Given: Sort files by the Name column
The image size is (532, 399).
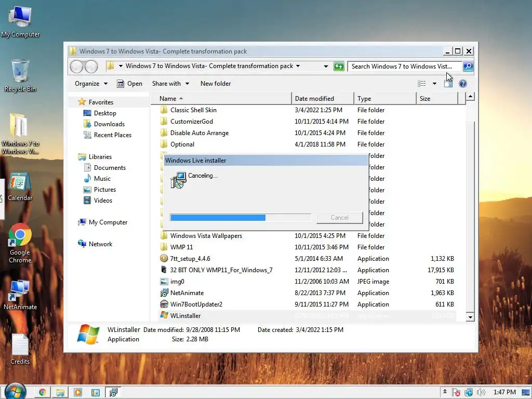Looking at the screenshot, I should (x=221, y=98).
